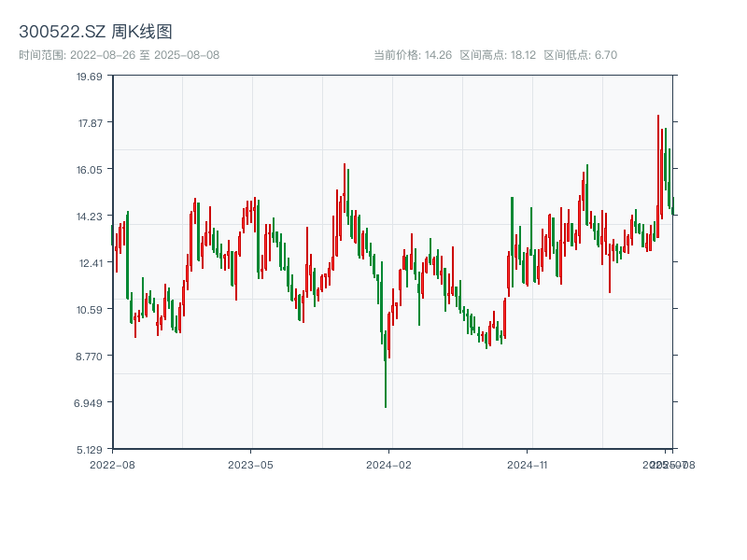Click the 300522.SZ 周K线图 chart title
This screenshot has height=560, width=747.
tap(95, 32)
